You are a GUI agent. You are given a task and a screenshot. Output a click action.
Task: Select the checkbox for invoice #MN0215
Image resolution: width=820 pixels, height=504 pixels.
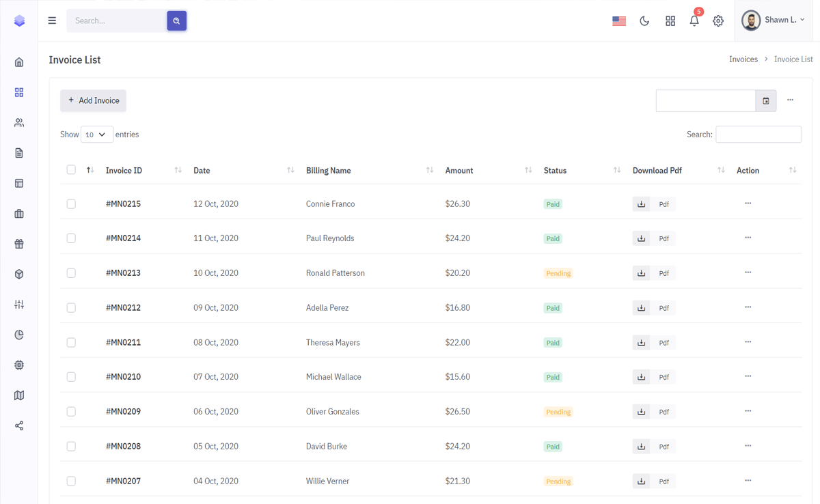click(x=71, y=204)
